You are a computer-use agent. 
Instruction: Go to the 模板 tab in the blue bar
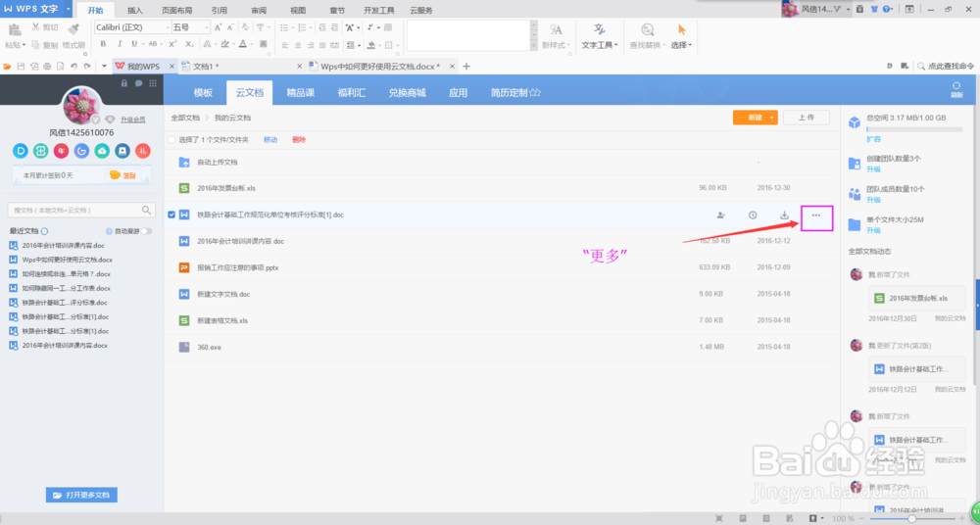coord(203,92)
